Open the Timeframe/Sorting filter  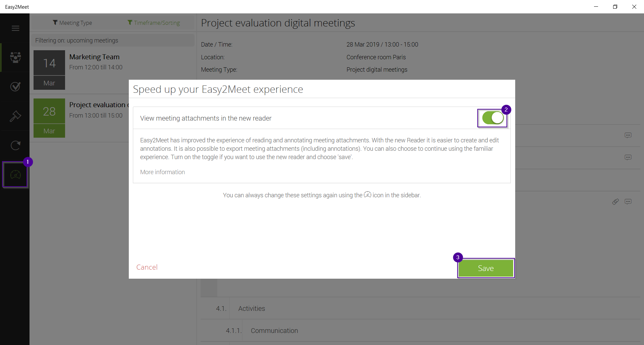coord(154,23)
